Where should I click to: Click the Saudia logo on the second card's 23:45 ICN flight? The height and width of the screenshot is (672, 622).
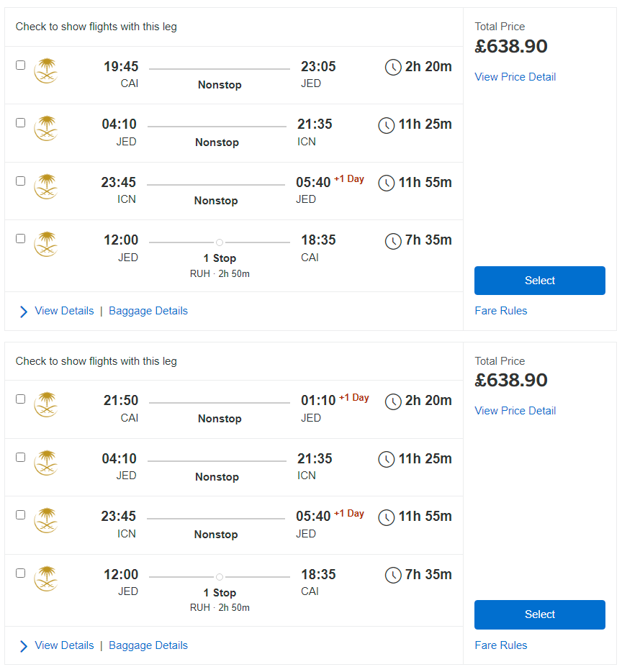46,521
